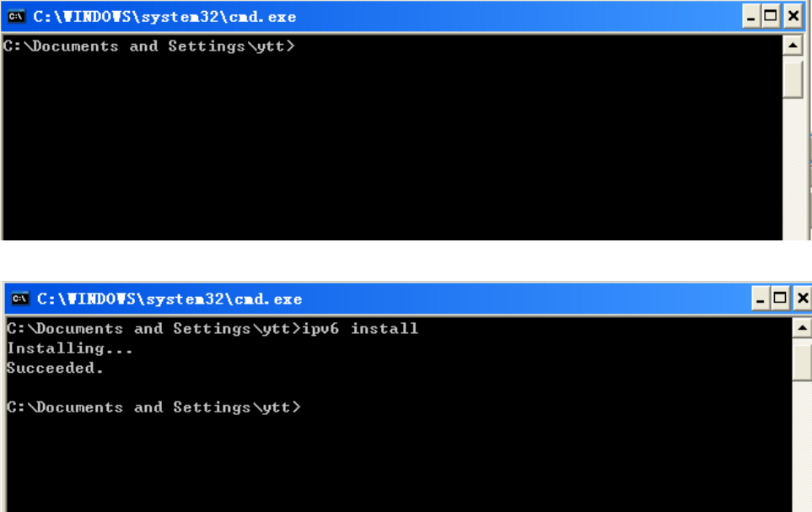812x512 pixels.
Task: Close the lower cmd.exe window
Action: pos(803,299)
